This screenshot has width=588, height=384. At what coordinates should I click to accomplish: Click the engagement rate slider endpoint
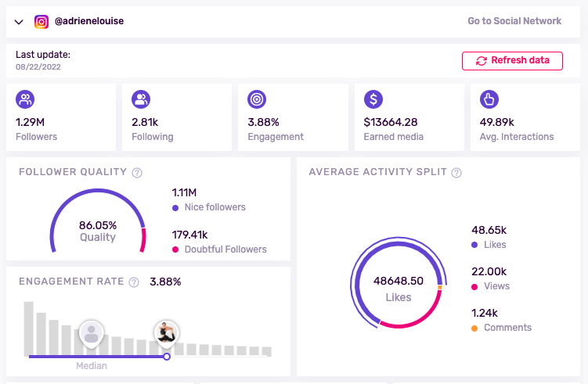167,357
